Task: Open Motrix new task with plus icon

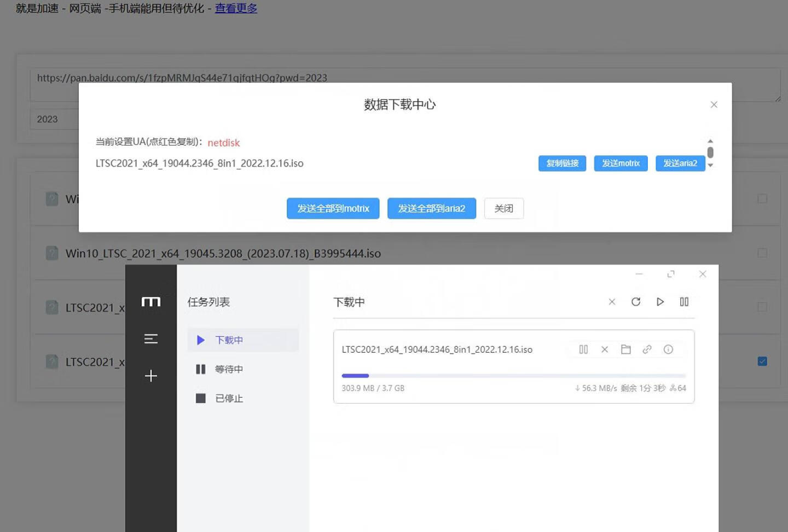Action: (x=151, y=376)
